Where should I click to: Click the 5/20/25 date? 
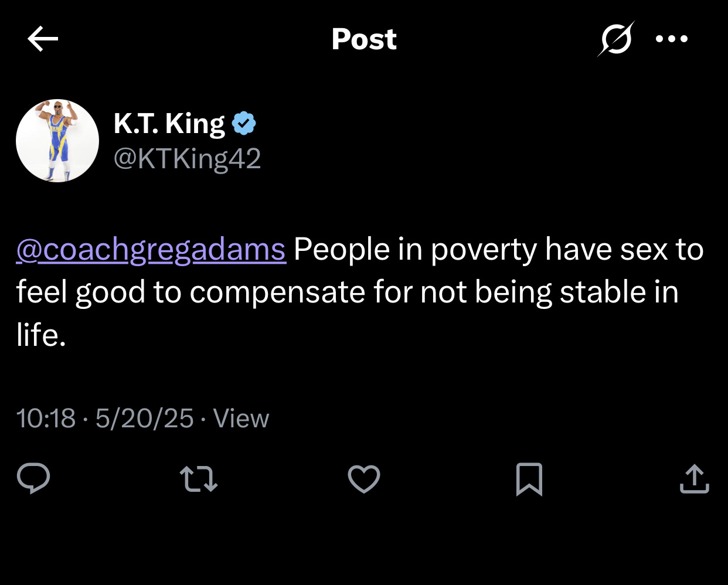(144, 419)
